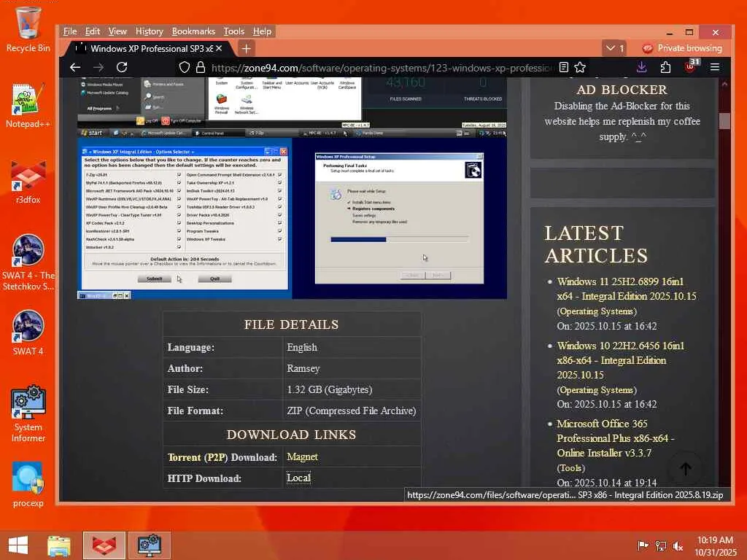Click the 'LATEST ARTICLES' sidebar heading
The width and height of the screenshot is (747, 560).
[x=597, y=244]
